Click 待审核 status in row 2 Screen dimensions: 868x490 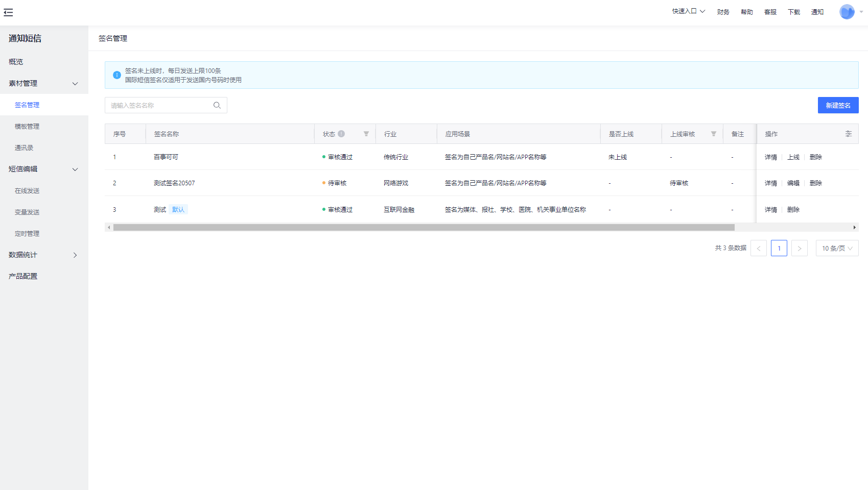pyautogui.click(x=335, y=183)
